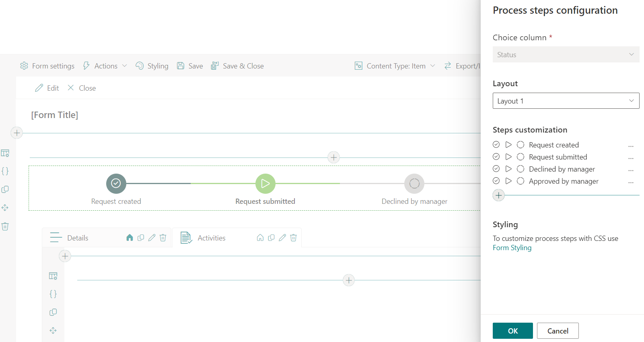Select the circle icon for Request created

click(520, 145)
